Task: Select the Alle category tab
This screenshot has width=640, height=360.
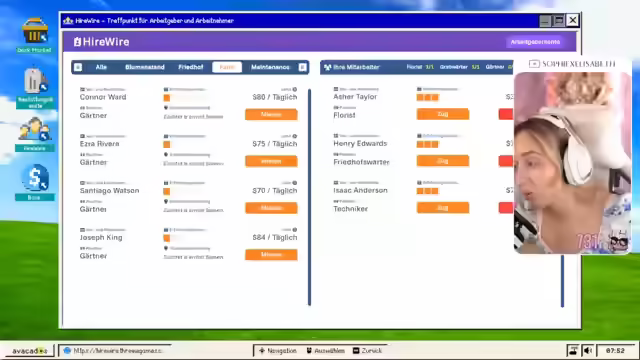Action: [101, 67]
